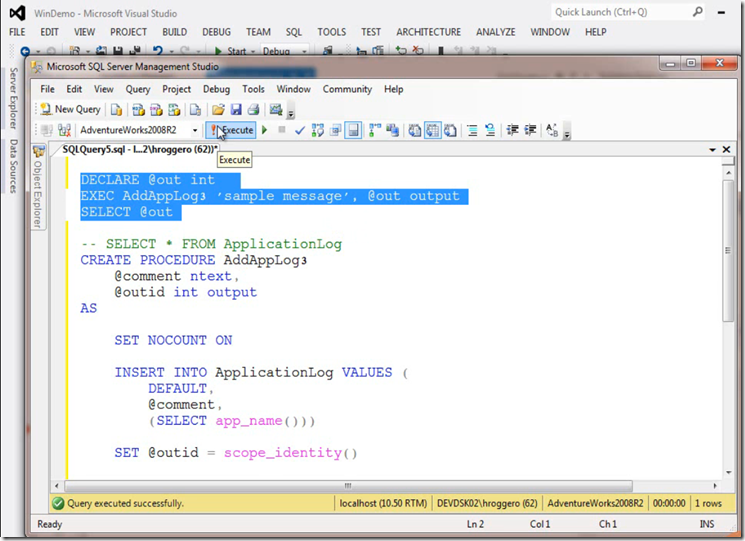The width and height of the screenshot is (745, 541).
Task: Open the SSMS View menu
Action: pyautogui.click(x=104, y=89)
